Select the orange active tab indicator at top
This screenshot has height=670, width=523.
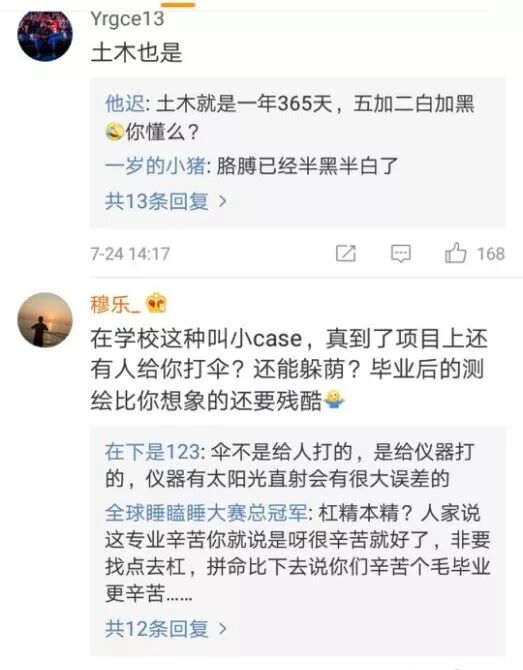pos(179,4)
